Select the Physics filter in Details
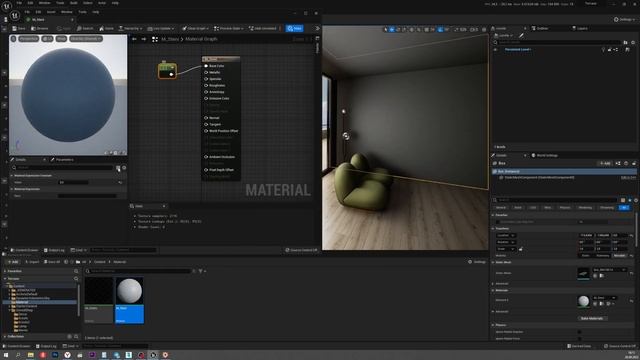 (x=565, y=208)
